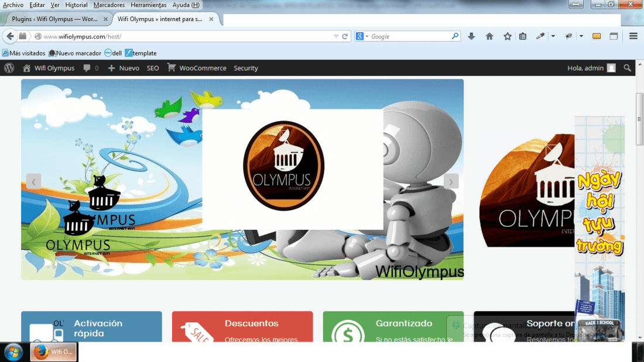Open the Ver menu
Image resolution: width=644 pixels, height=362 pixels.
tap(55, 5)
